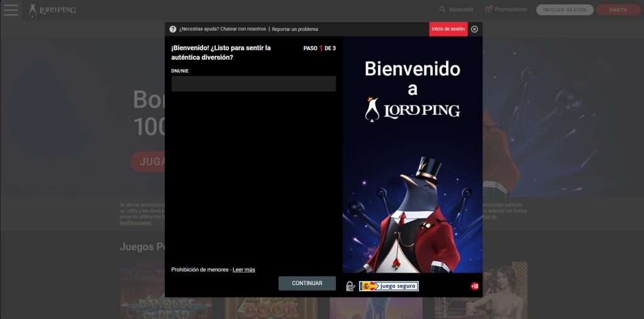
Task: Click the DNI/NIE input field
Action: (253, 84)
